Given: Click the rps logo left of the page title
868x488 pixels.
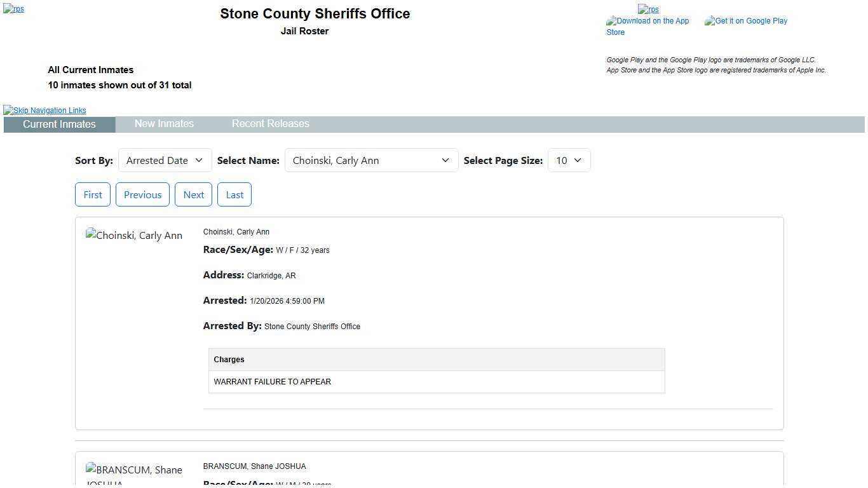Looking at the screenshot, I should (13, 10).
